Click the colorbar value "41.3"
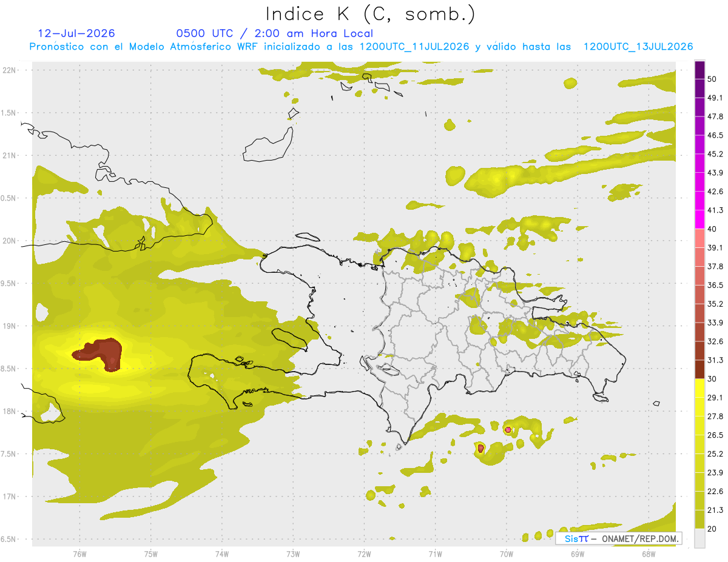 [715, 210]
